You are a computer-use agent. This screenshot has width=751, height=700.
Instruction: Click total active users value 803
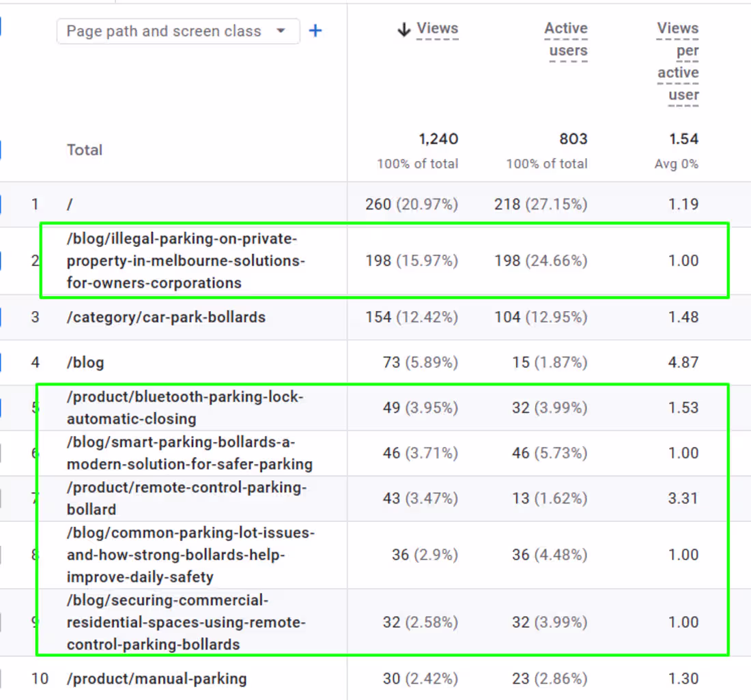[x=573, y=138]
